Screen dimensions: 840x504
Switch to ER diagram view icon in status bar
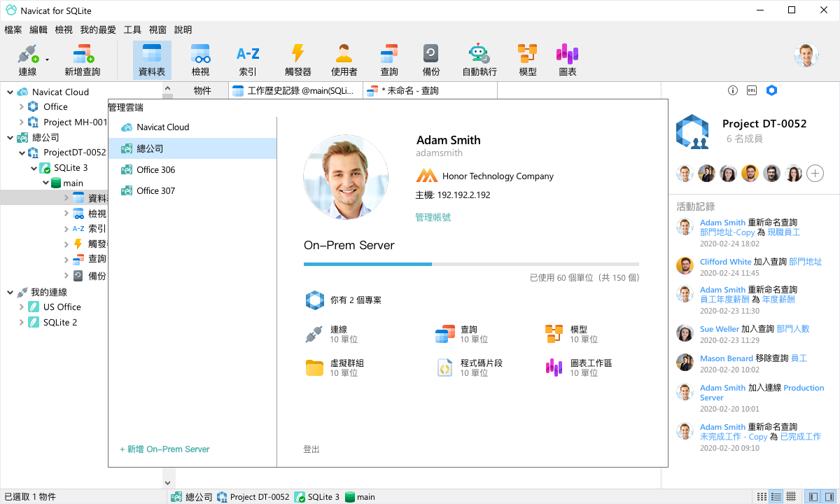coord(791,496)
